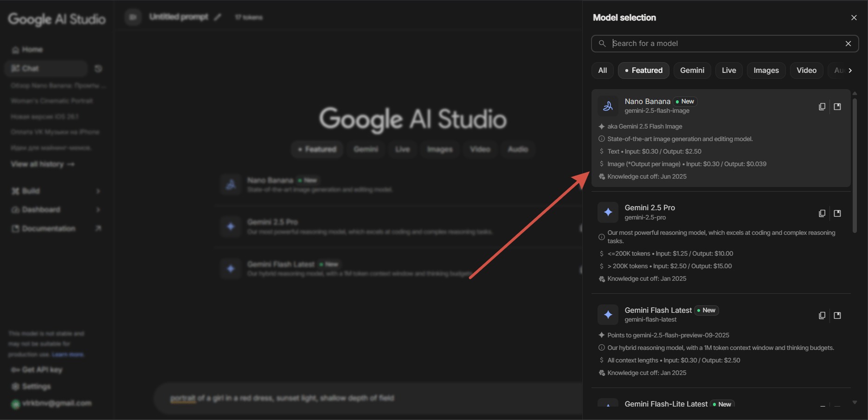The image size is (868, 420).
Task: Click the Gemini 2.5 Pro description about reasoning tasks
Action: click(x=721, y=237)
